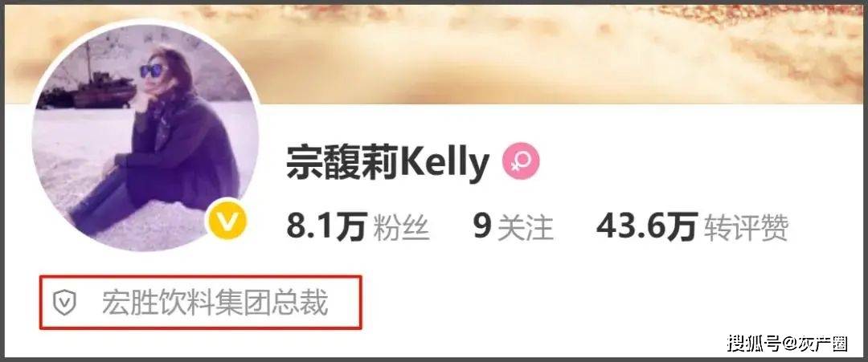Click the 8.1万 follower count

[326, 227]
